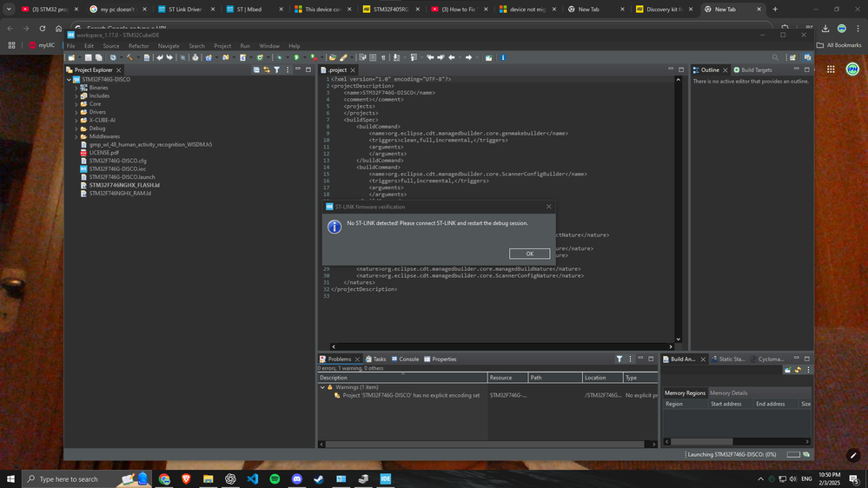Expand the Includes folder
The image size is (868, 488).
(76, 96)
